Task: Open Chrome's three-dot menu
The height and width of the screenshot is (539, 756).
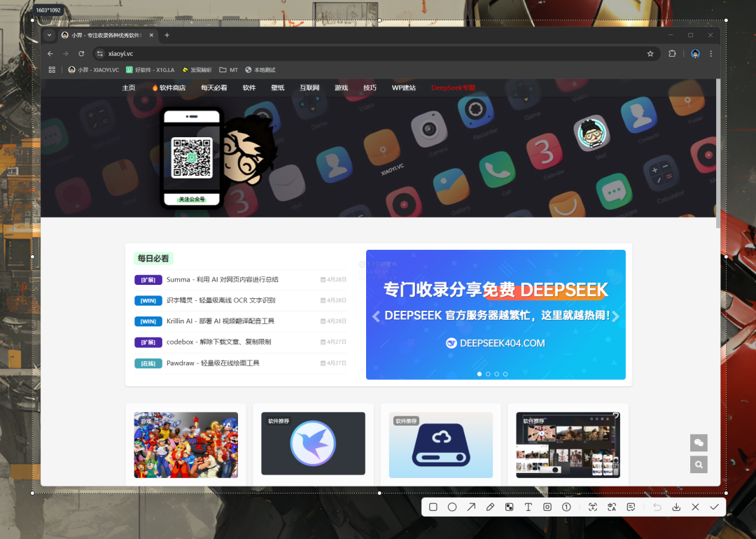Action: 710,53
